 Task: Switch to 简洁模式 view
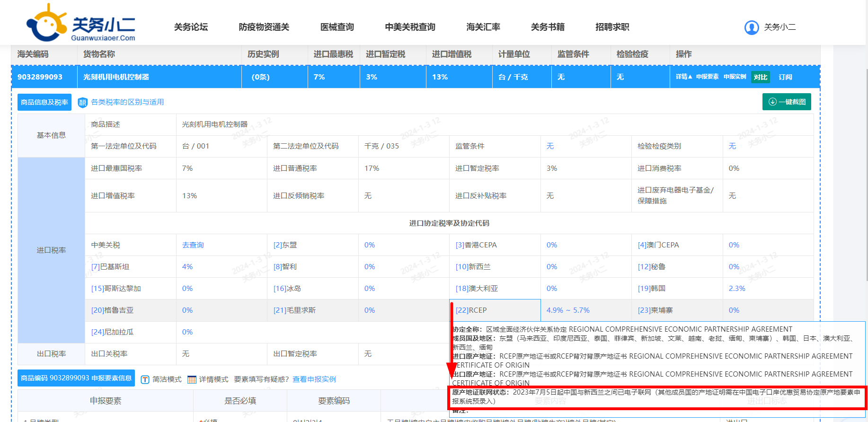point(167,379)
